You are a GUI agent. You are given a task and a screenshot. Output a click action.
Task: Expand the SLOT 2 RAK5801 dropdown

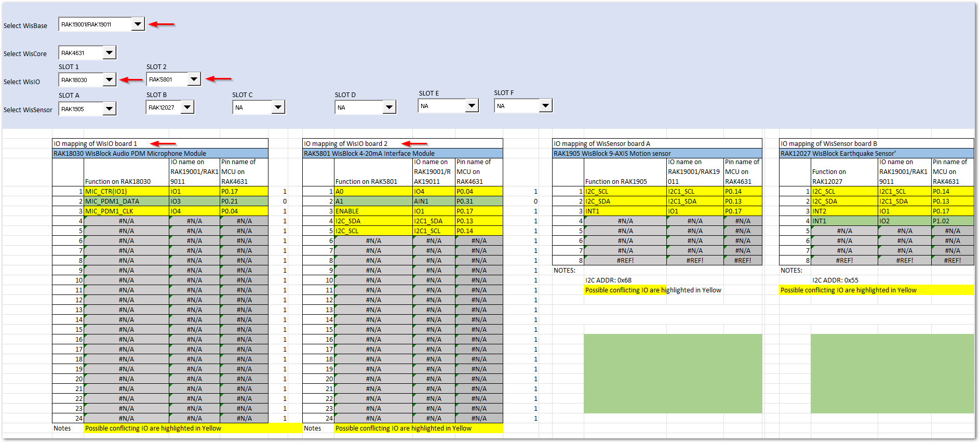194,79
